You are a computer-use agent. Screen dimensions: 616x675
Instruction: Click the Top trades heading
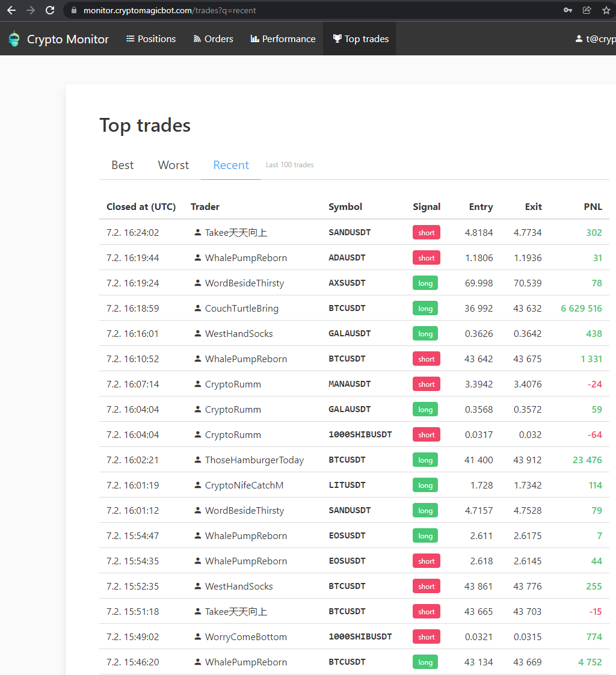(145, 125)
